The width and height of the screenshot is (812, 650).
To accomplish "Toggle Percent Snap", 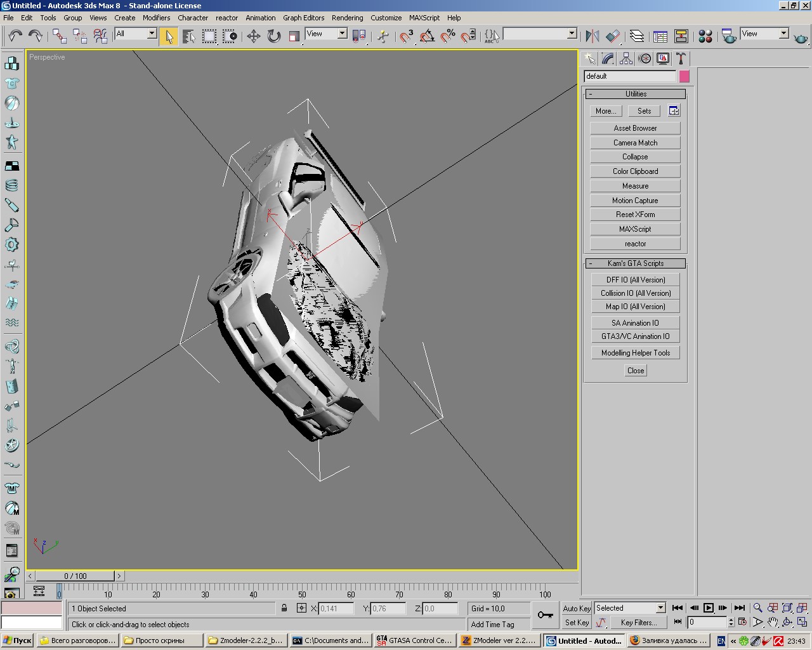I will (x=448, y=36).
